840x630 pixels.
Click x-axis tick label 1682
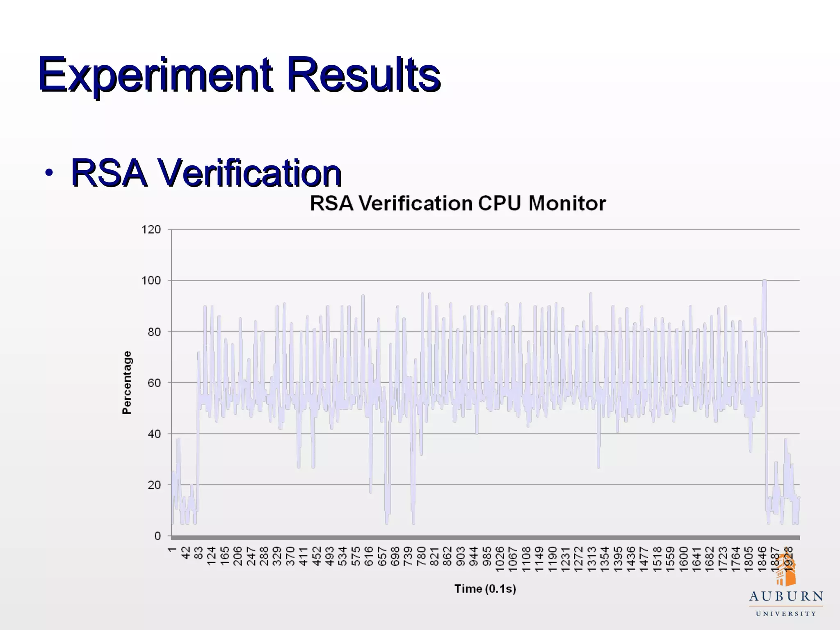pyautogui.click(x=710, y=559)
